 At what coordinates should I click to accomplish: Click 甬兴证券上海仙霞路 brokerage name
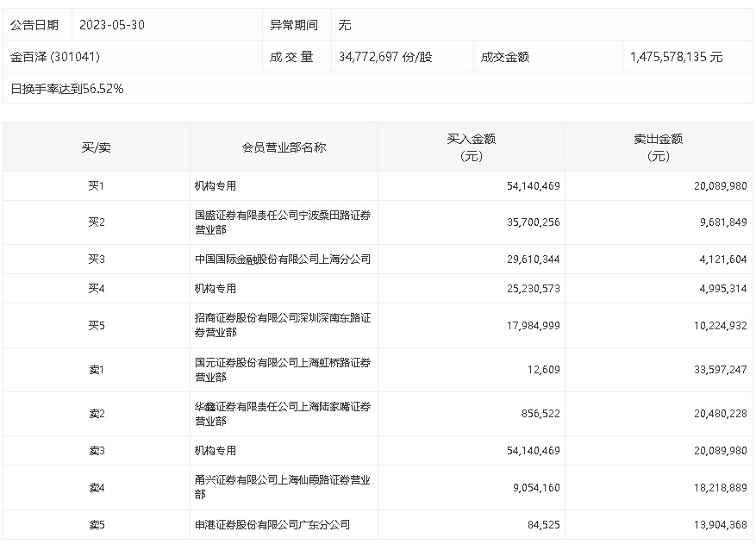coord(283,487)
